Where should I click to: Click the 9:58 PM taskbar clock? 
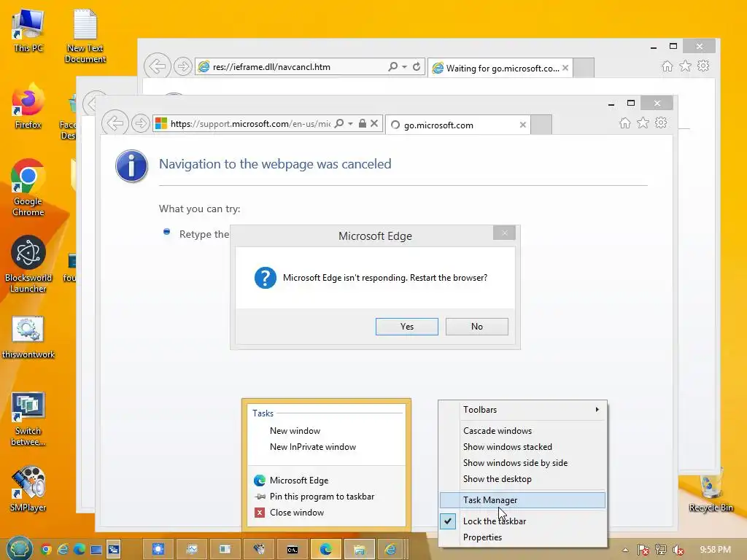coord(715,550)
